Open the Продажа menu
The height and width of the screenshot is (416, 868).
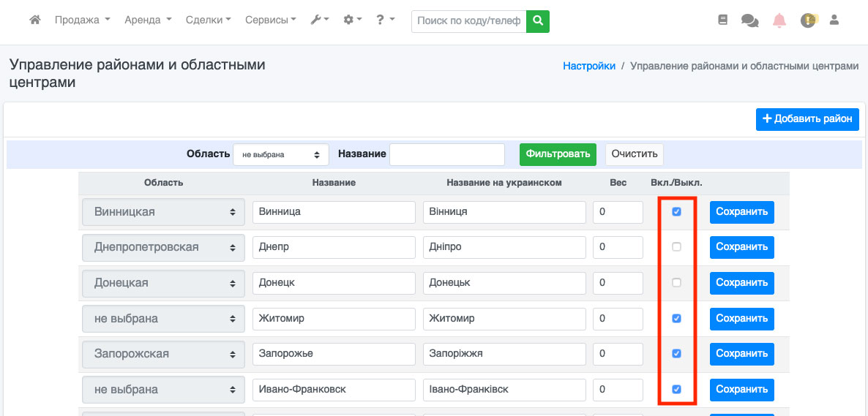coord(82,20)
